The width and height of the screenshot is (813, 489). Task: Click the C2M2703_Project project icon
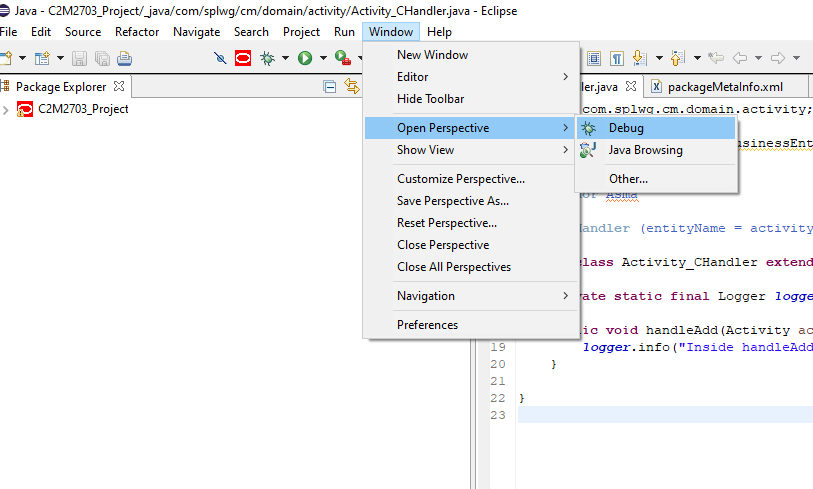click(x=24, y=109)
